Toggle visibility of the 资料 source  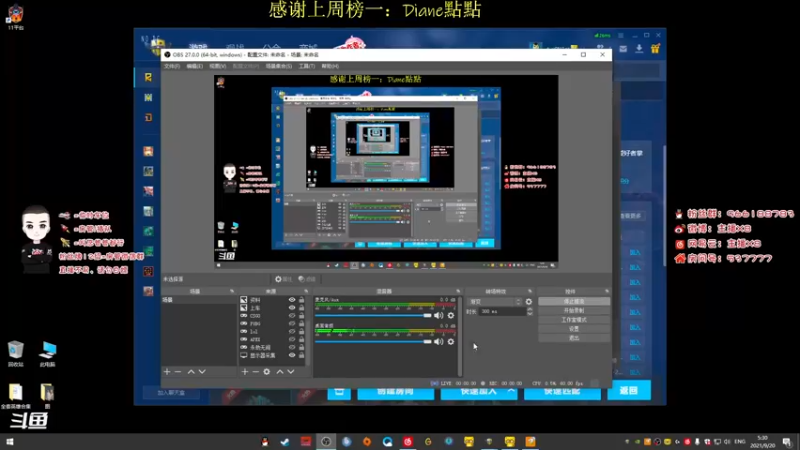(292, 300)
